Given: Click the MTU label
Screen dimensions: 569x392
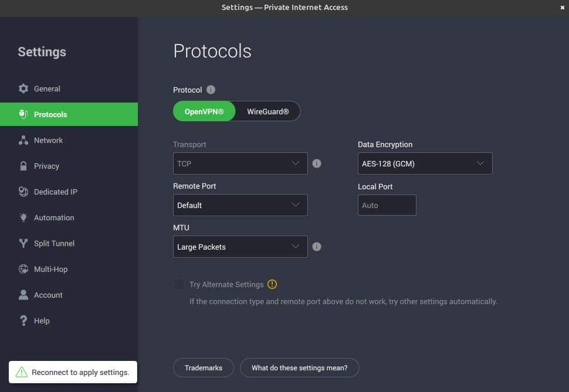Looking at the screenshot, I should click(x=181, y=227).
